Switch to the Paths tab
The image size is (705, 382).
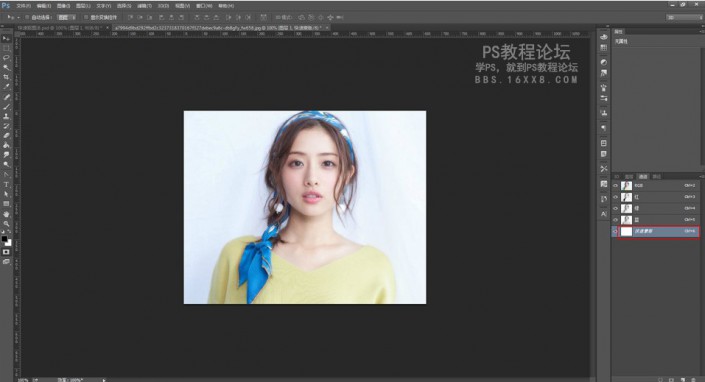656,177
